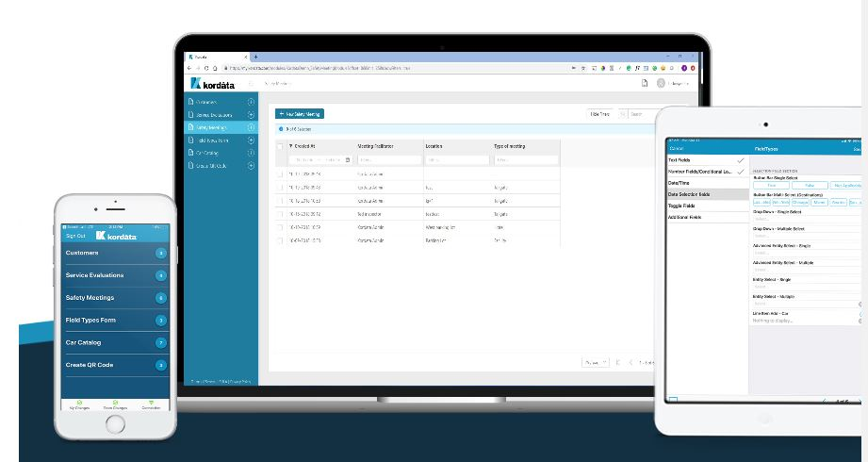Open My Changes tab on the phone
The width and height of the screenshot is (868, 462).
click(x=79, y=404)
